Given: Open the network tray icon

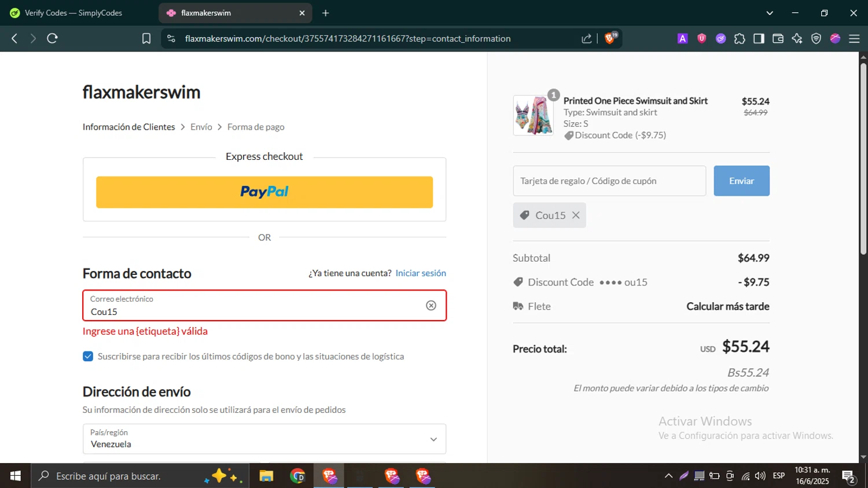Looking at the screenshot, I should (745, 476).
